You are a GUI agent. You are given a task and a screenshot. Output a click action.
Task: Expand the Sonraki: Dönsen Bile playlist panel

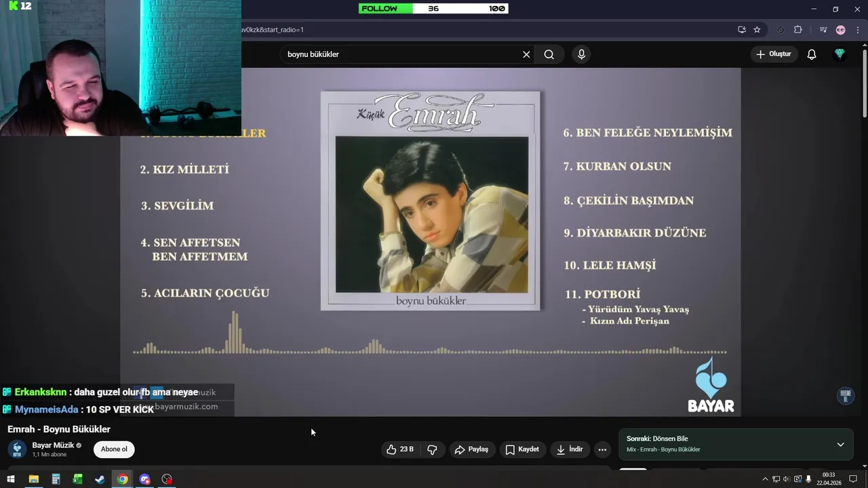tap(840, 445)
